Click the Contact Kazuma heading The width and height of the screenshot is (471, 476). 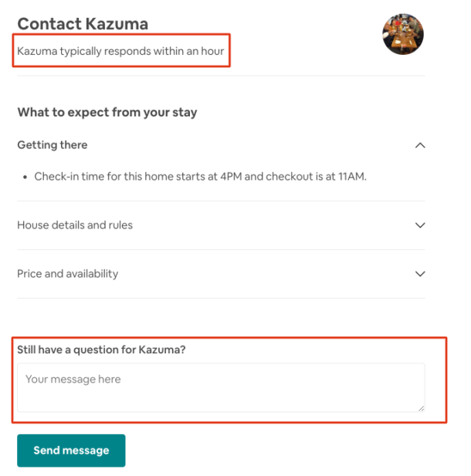[x=83, y=24]
